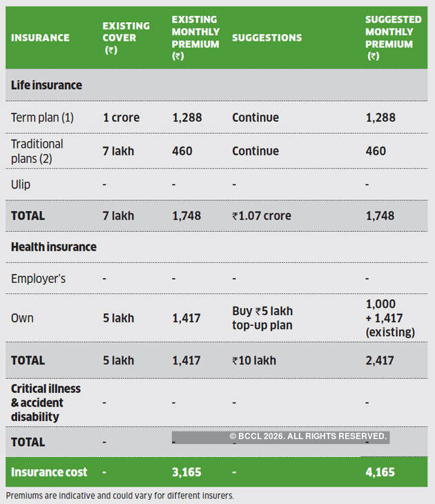Select the Critical illness & accident disability label
This screenshot has height=504, width=435.
click(46, 403)
